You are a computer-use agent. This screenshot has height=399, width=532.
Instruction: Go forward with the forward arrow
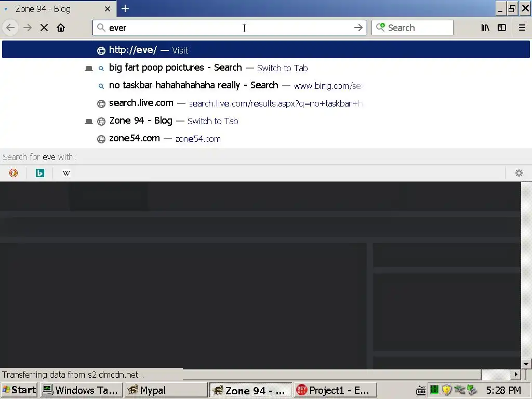pos(28,28)
